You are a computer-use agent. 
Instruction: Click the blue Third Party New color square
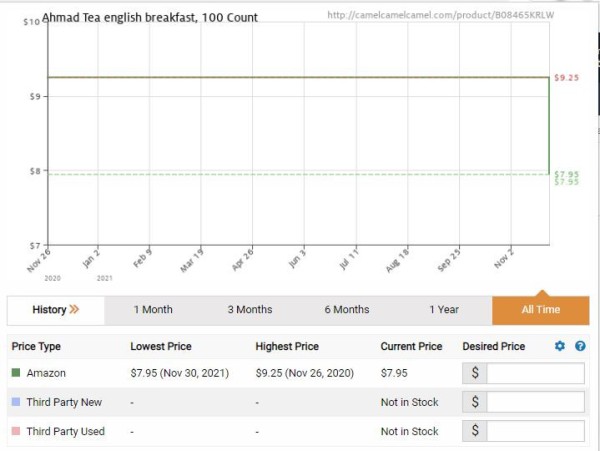point(16,402)
